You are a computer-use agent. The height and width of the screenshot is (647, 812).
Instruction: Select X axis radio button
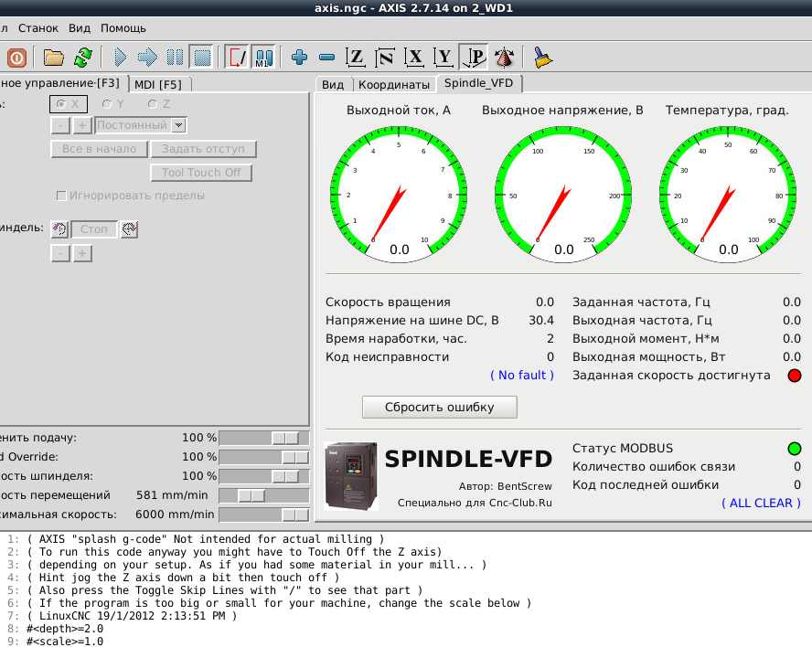point(69,104)
